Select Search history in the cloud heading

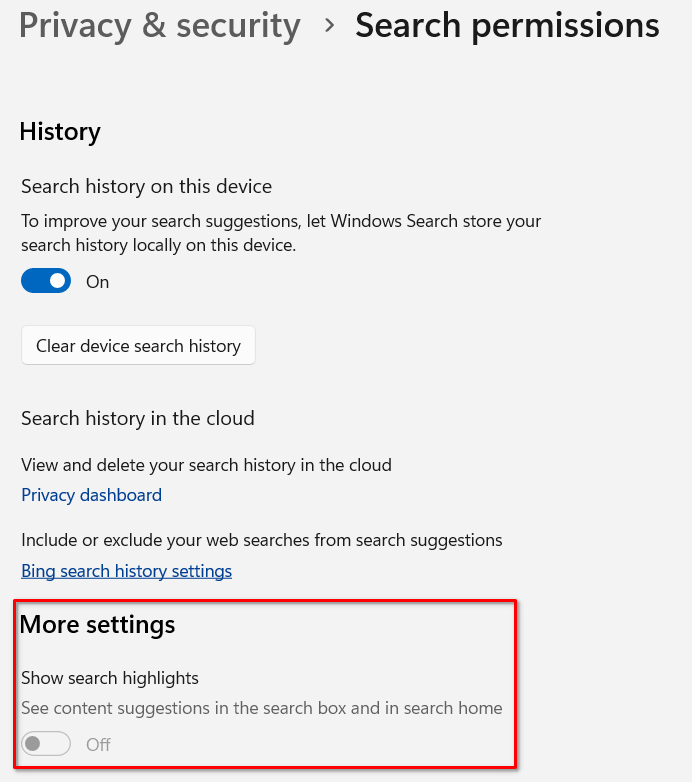pos(138,418)
